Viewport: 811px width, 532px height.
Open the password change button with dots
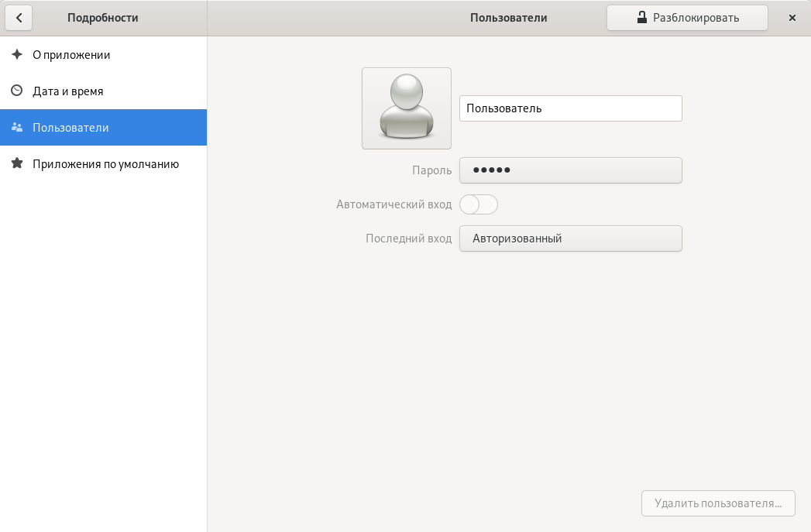coord(570,170)
